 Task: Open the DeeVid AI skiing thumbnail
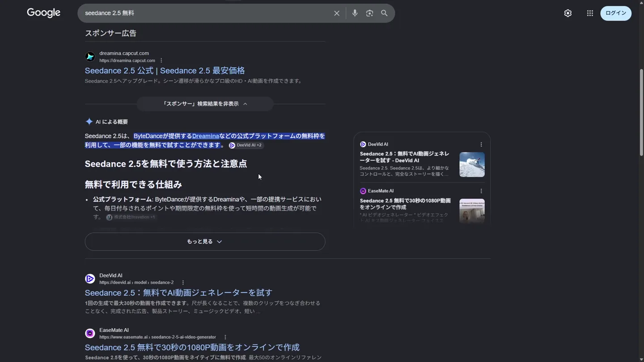472,164
